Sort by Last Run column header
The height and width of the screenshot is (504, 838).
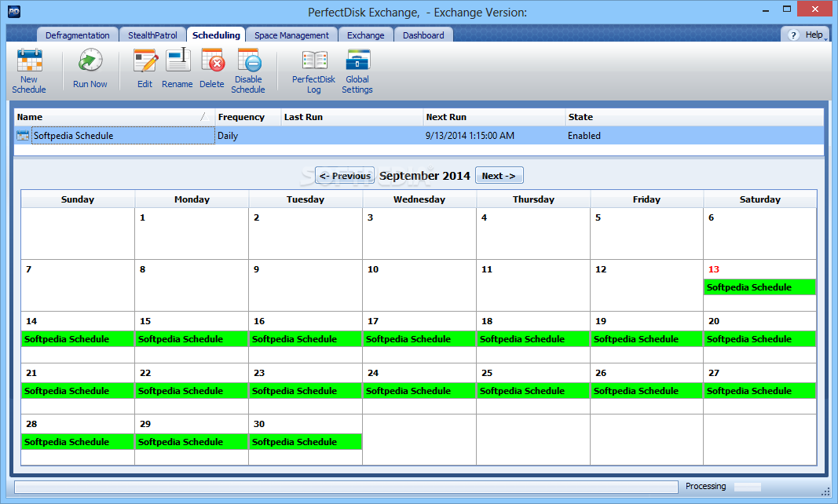pyautogui.click(x=352, y=117)
